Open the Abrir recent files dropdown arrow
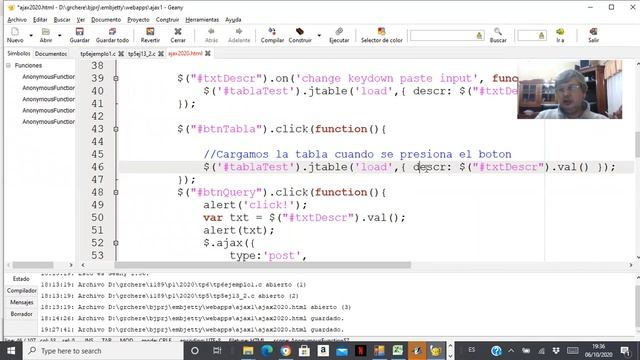The image size is (640, 360). [x=60, y=36]
